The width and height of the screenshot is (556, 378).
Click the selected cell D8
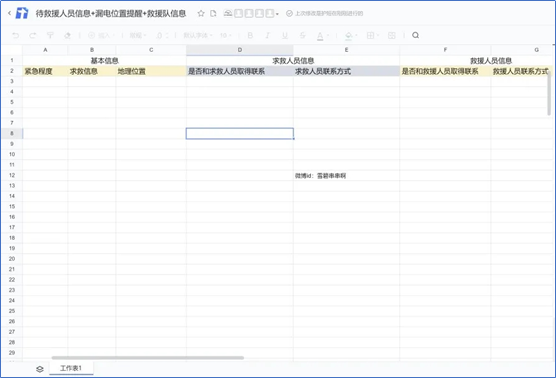click(240, 134)
